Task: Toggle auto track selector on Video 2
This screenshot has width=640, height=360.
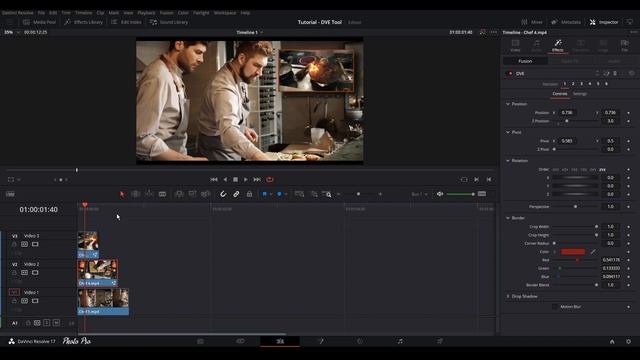Action: 24,273
